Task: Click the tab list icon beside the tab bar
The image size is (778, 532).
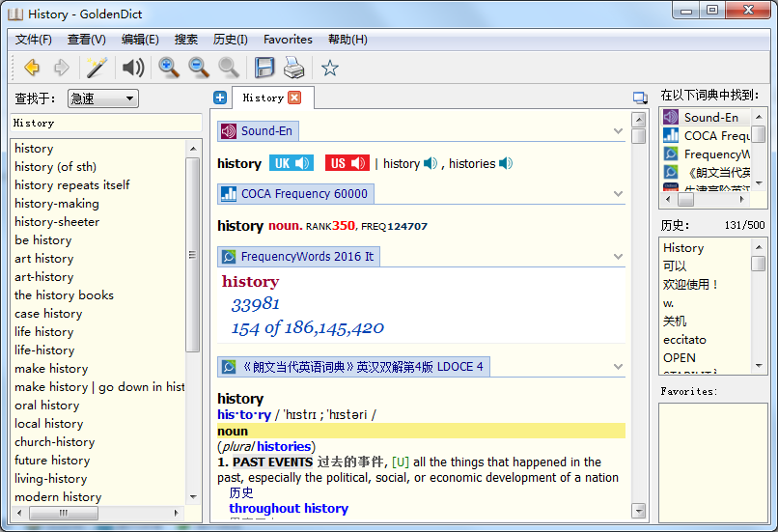Action: click(x=640, y=98)
